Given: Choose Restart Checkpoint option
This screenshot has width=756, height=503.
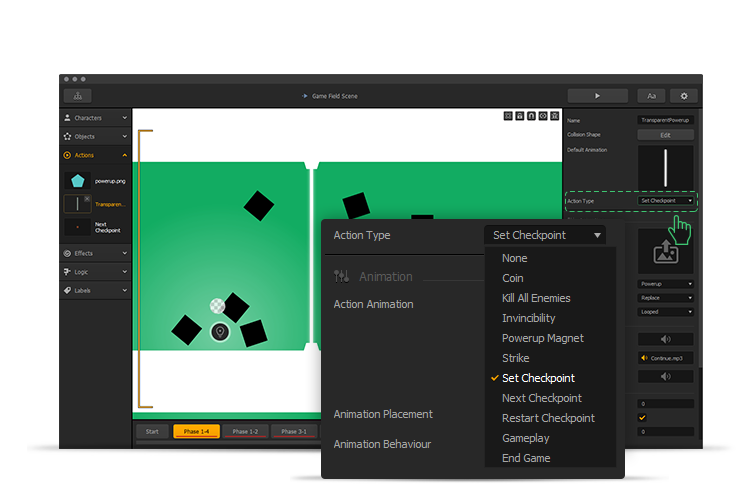Looking at the screenshot, I should [x=550, y=418].
